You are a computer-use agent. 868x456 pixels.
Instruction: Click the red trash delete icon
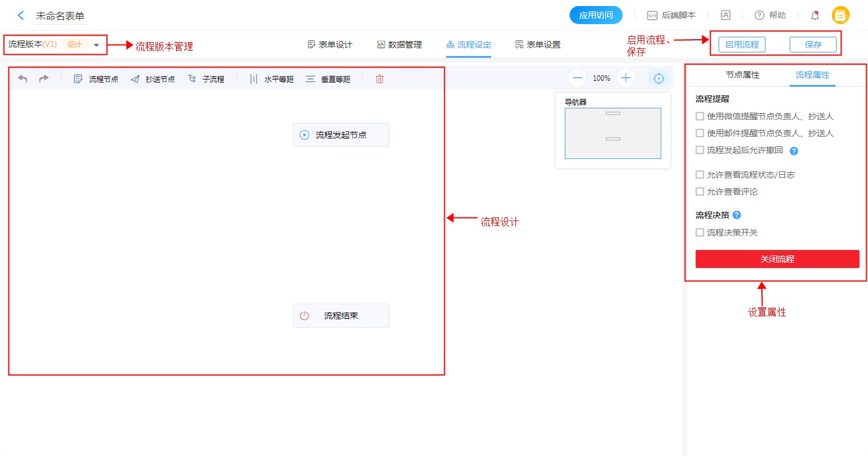point(380,79)
